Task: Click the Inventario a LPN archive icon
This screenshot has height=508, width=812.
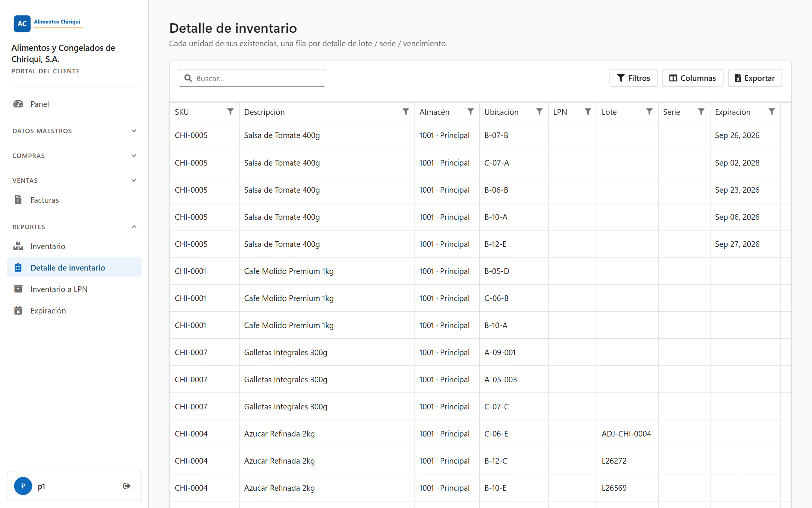Action: pos(18,289)
